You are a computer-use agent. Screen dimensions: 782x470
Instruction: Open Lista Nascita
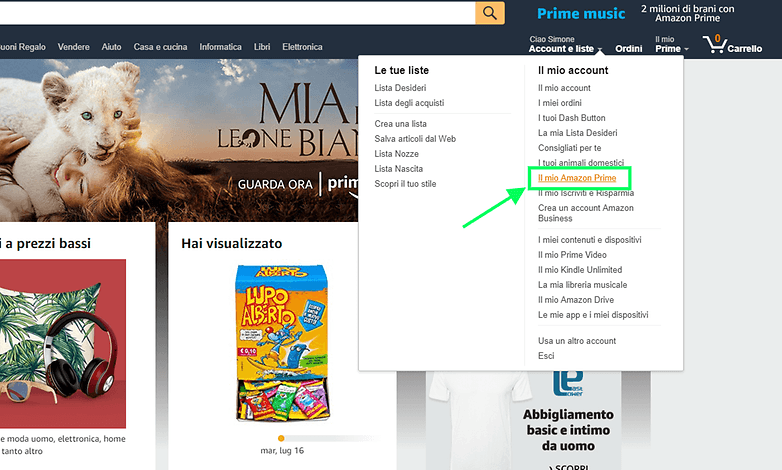[x=398, y=169]
